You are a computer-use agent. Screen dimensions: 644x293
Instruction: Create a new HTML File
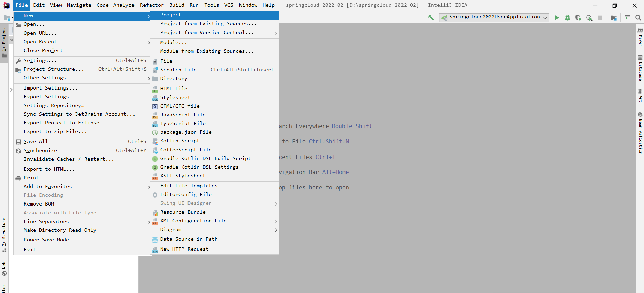click(215, 89)
